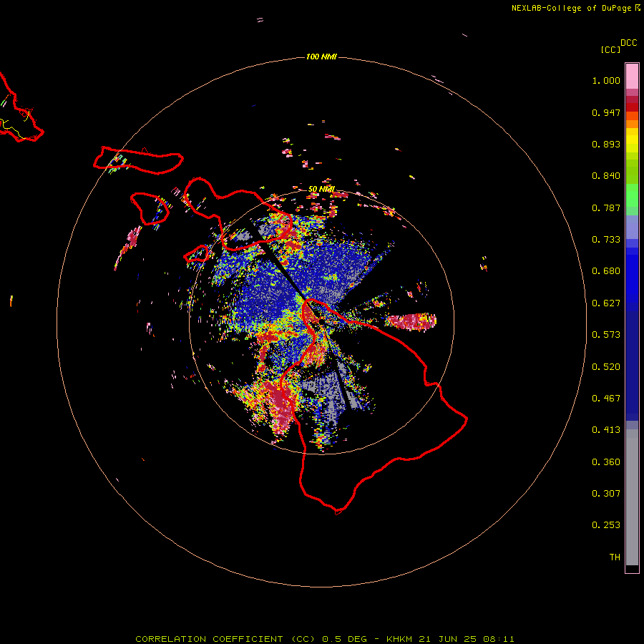Click the red high-CC echo east of radar
The width and height of the screenshot is (644, 644).
point(411,321)
